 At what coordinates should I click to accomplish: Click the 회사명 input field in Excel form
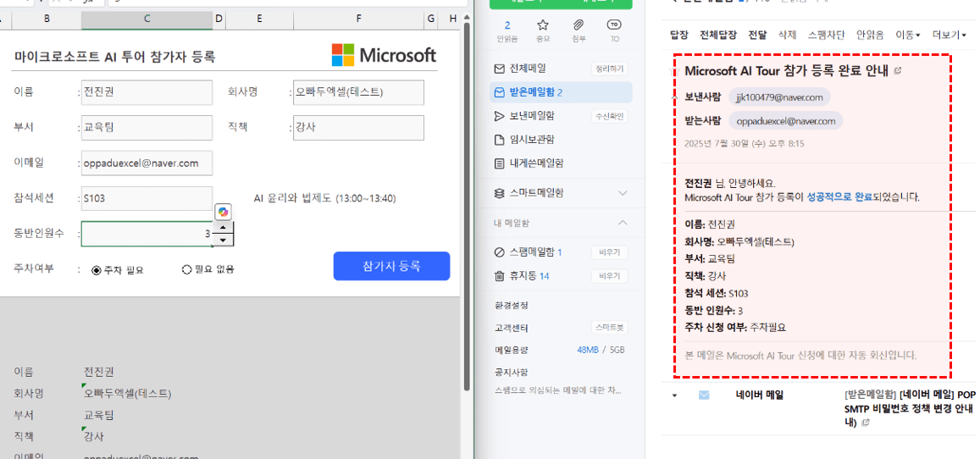pos(359,92)
